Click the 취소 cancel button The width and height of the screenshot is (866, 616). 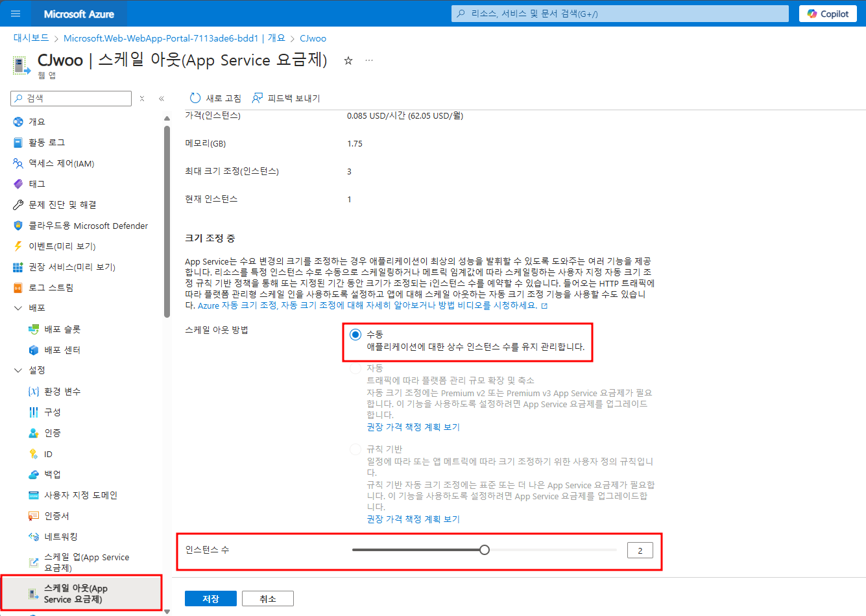pyautogui.click(x=268, y=598)
